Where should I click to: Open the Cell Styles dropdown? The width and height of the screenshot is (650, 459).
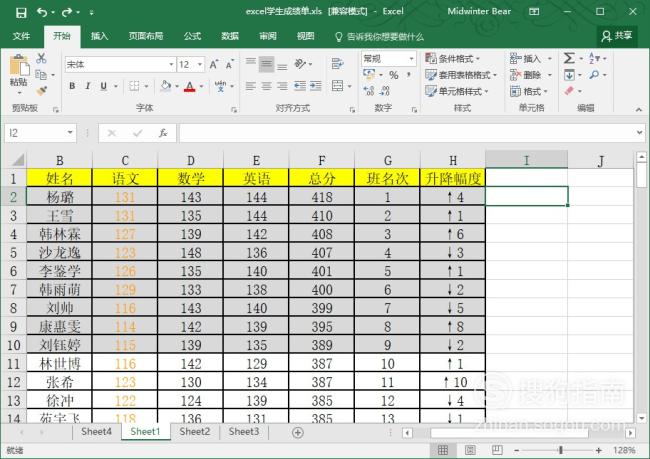pyautogui.click(x=457, y=91)
